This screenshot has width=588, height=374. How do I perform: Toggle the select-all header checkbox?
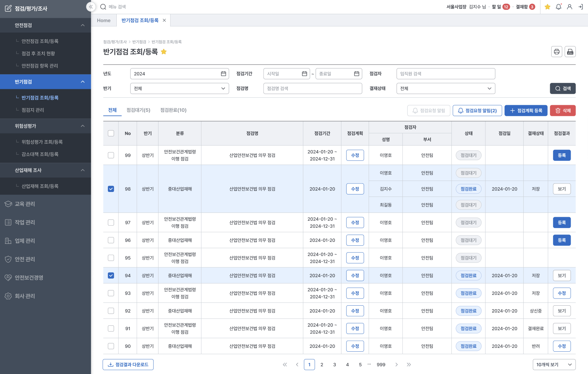pyautogui.click(x=111, y=133)
